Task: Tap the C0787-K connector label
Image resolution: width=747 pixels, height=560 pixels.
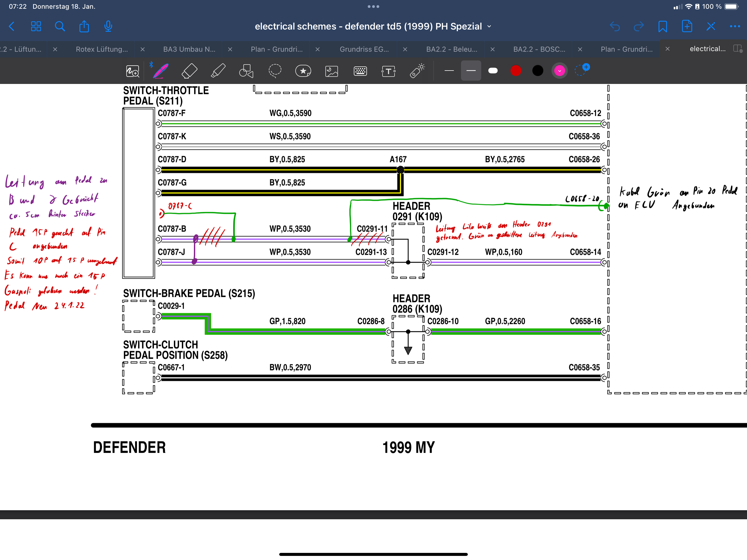Action: coord(172,136)
